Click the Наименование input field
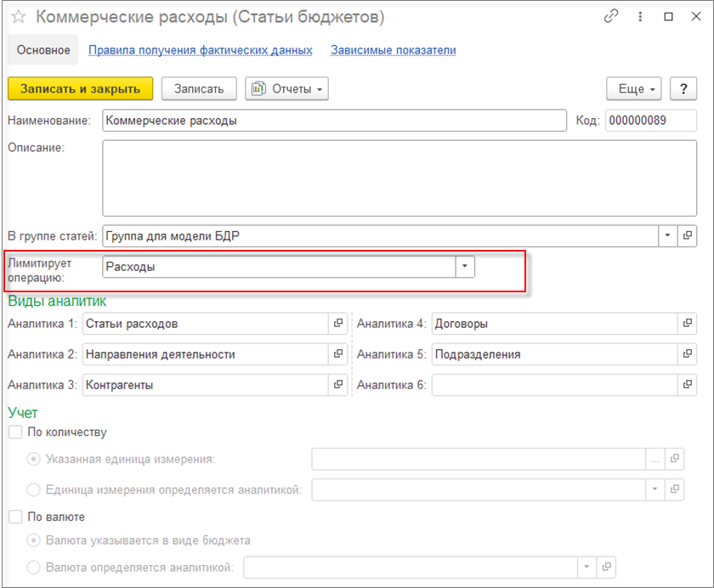Image resolution: width=714 pixels, height=588 pixels. click(x=333, y=121)
